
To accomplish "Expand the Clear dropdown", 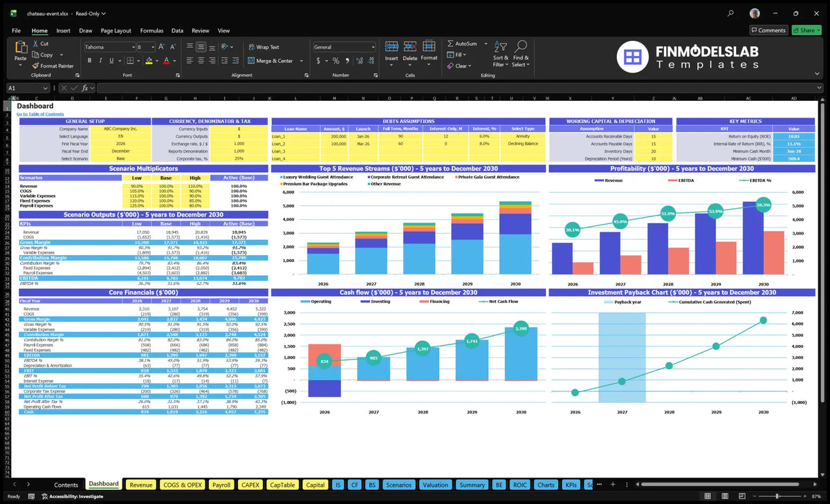I will [470, 66].
